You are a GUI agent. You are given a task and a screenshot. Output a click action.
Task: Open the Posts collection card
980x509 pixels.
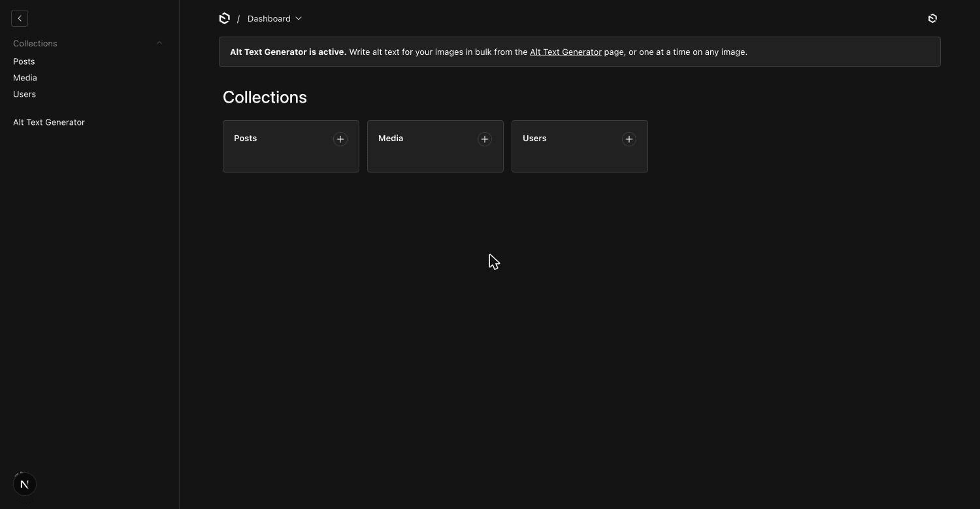pos(291,146)
